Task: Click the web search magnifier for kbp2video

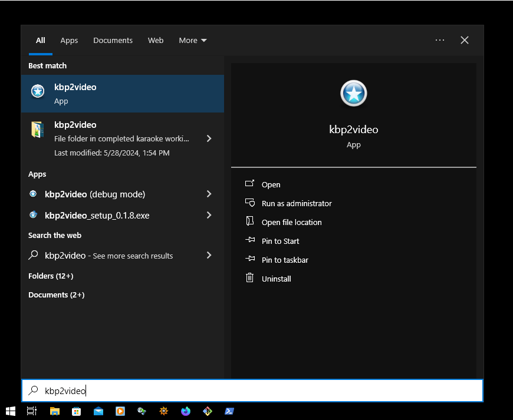Action: coord(33,255)
